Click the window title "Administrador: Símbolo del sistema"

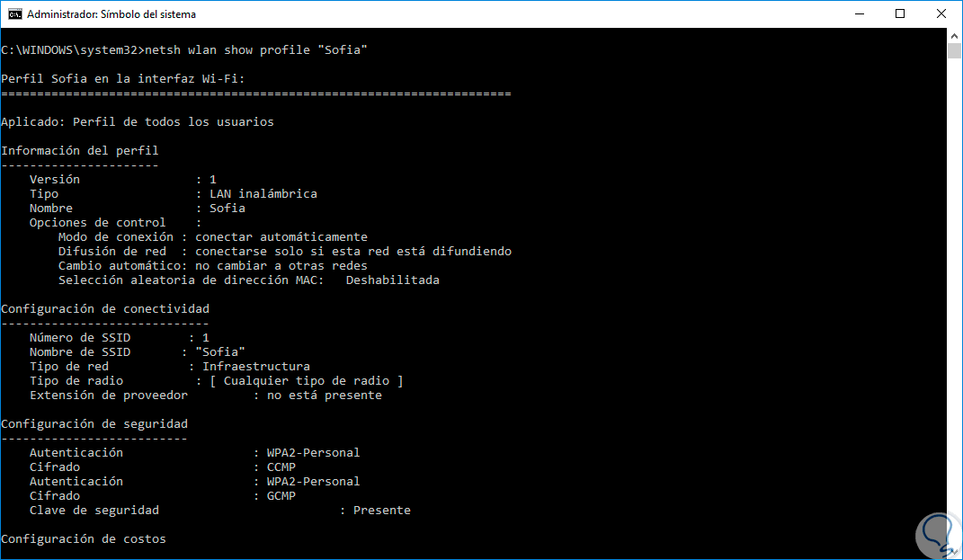pyautogui.click(x=111, y=14)
